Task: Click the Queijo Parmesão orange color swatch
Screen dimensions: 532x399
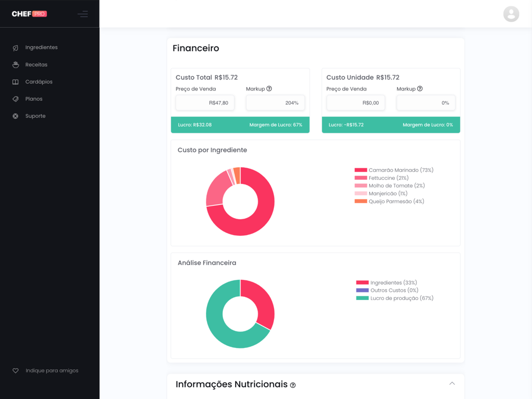Action: click(361, 201)
